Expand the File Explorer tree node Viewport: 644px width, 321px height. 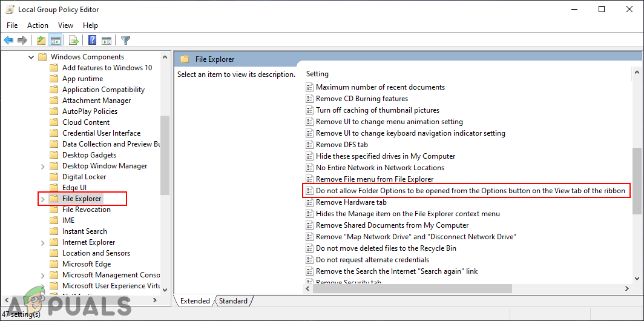click(x=43, y=199)
